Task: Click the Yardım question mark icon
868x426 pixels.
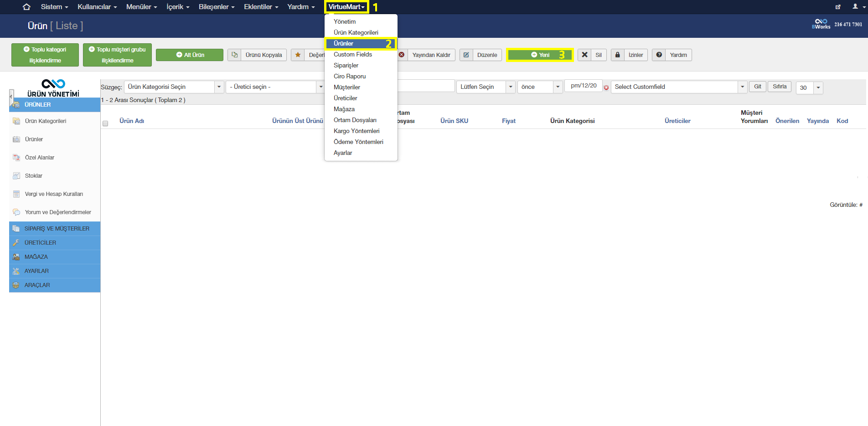Action: pyautogui.click(x=659, y=55)
